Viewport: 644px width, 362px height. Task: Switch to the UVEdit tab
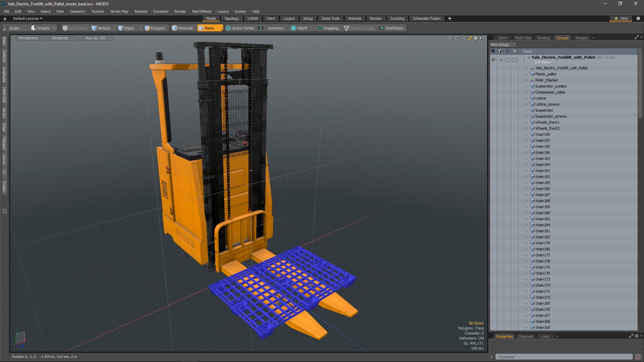click(x=253, y=18)
